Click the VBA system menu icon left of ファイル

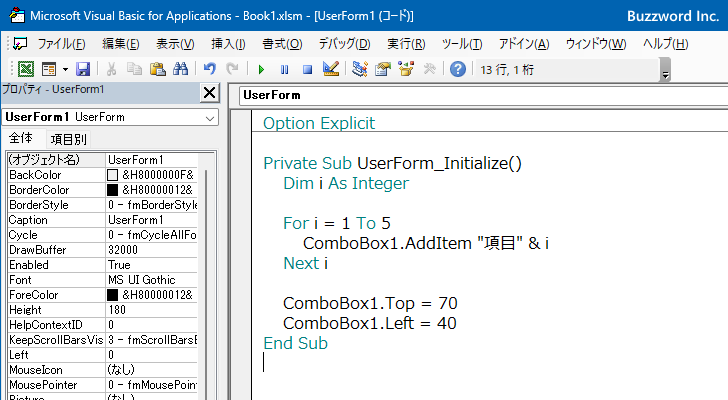tap(20, 44)
